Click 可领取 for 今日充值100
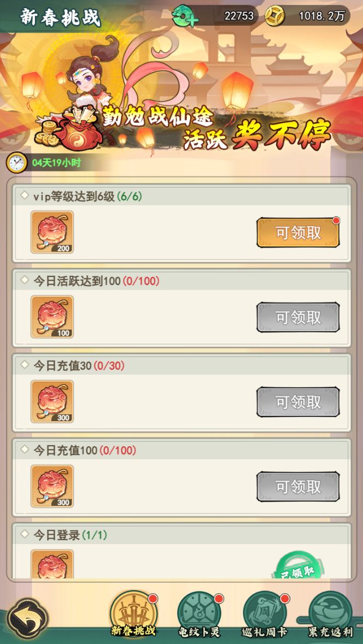 click(x=297, y=486)
